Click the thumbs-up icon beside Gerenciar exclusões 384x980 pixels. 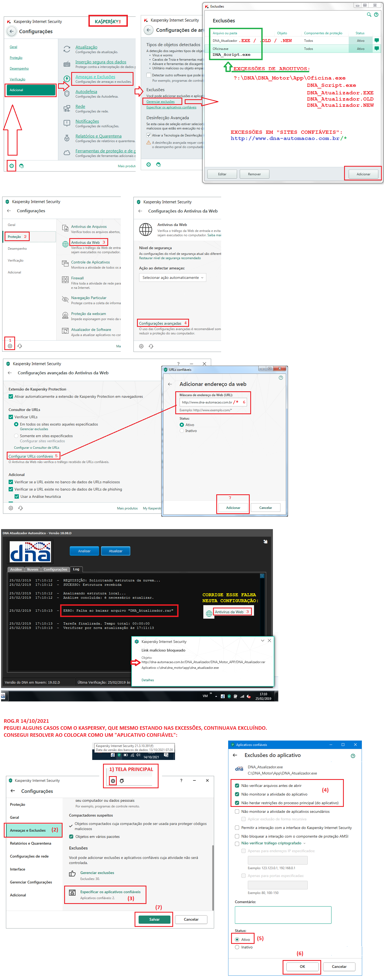(x=72, y=873)
